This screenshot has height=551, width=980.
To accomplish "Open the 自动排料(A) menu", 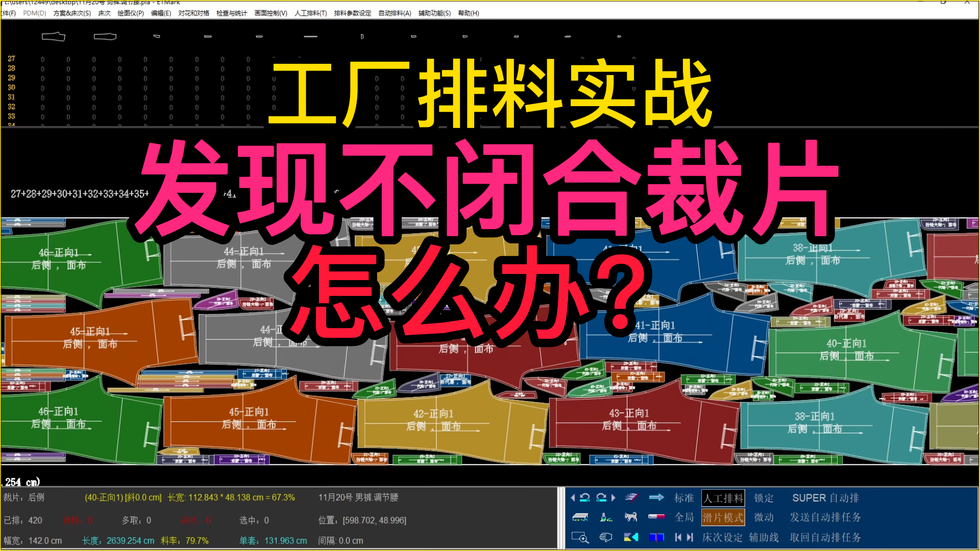I will click(x=395, y=13).
